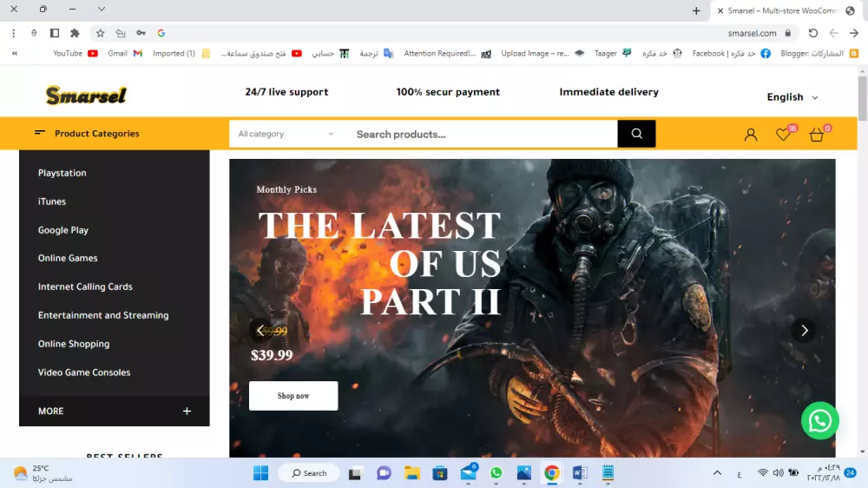Viewport: 868px width, 488px height.
Task: Click the Search products input field
Action: [482, 134]
